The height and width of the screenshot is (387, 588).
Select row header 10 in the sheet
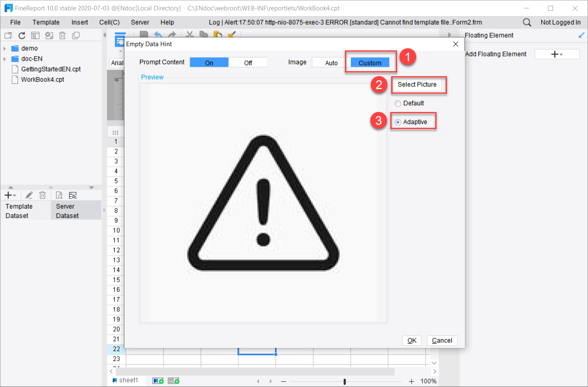click(x=116, y=231)
